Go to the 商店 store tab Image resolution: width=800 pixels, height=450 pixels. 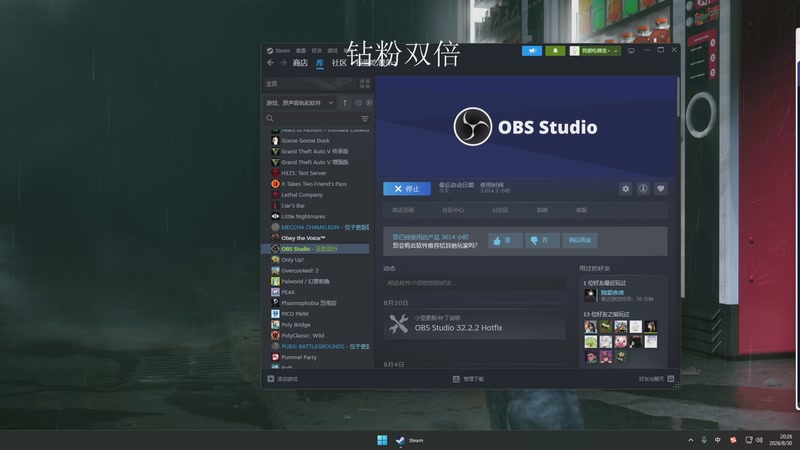(x=300, y=63)
